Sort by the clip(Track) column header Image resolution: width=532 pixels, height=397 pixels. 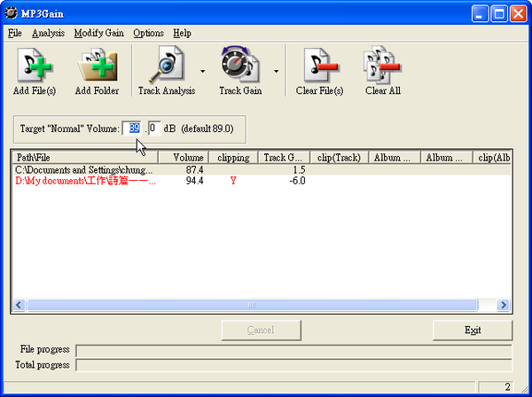(x=340, y=158)
